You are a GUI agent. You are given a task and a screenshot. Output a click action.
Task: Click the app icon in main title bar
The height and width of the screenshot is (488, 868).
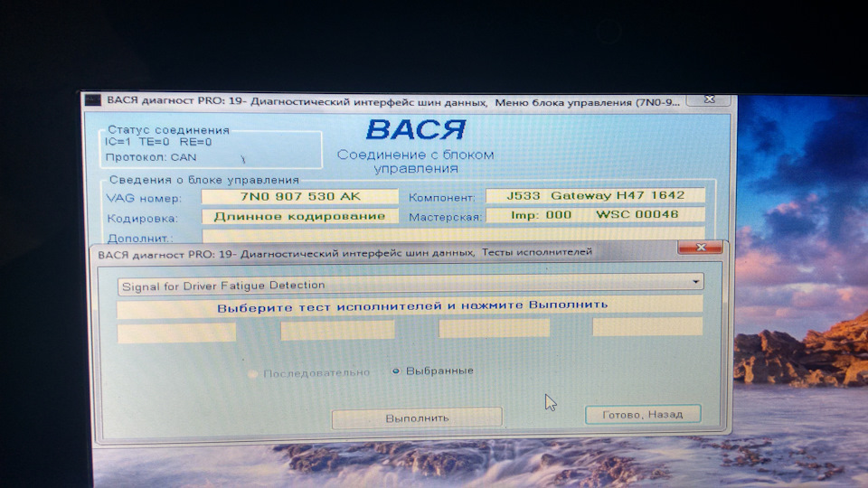[92, 99]
